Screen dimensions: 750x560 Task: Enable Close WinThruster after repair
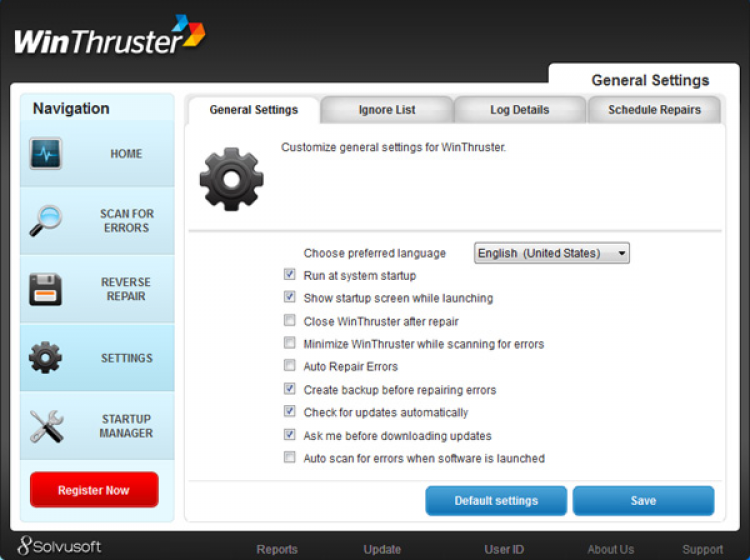289,320
